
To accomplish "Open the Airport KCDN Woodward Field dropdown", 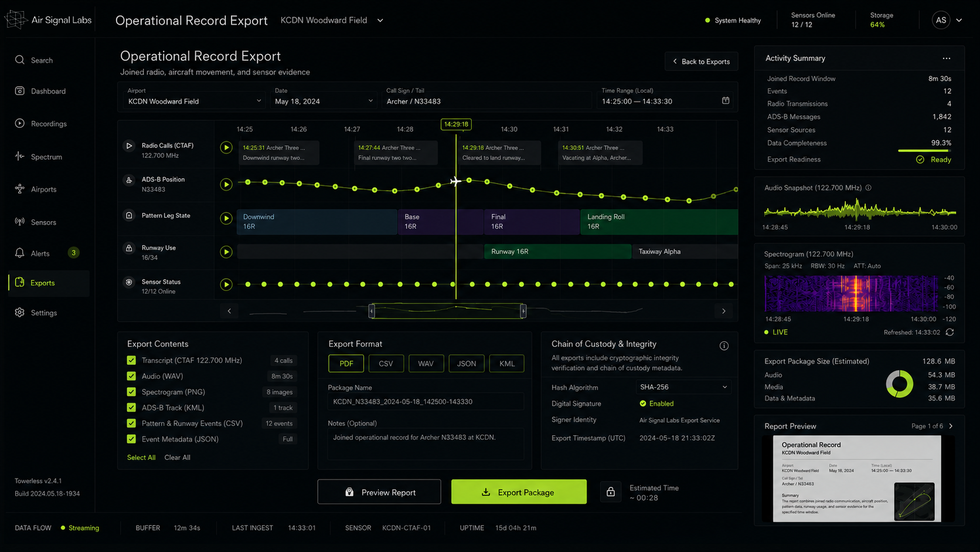I will (x=194, y=101).
